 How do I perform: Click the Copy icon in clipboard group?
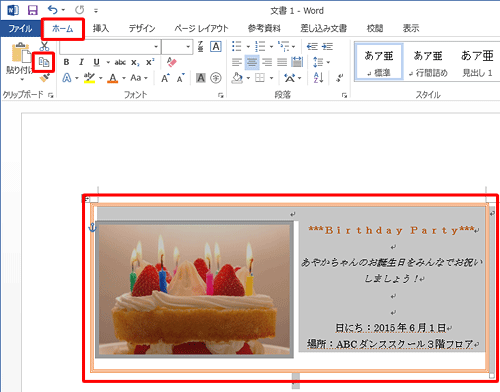(44, 62)
